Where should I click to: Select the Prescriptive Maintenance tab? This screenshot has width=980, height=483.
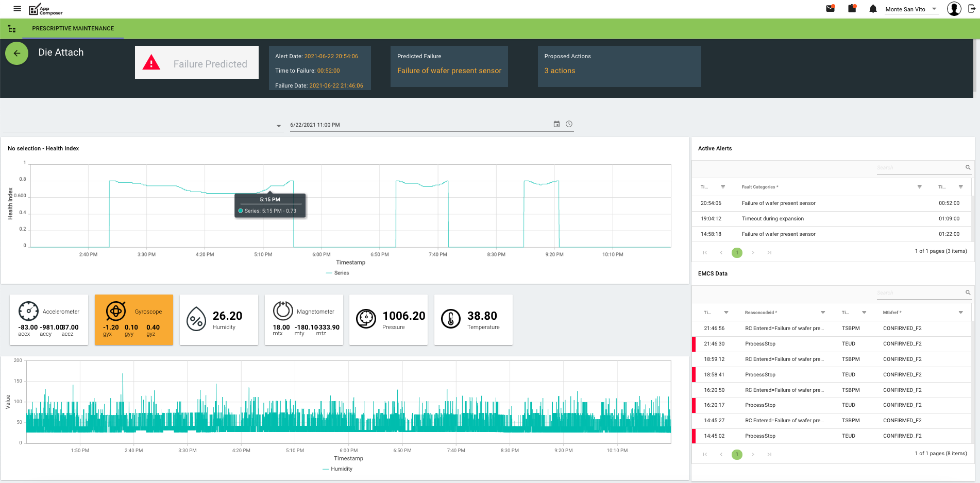73,28
